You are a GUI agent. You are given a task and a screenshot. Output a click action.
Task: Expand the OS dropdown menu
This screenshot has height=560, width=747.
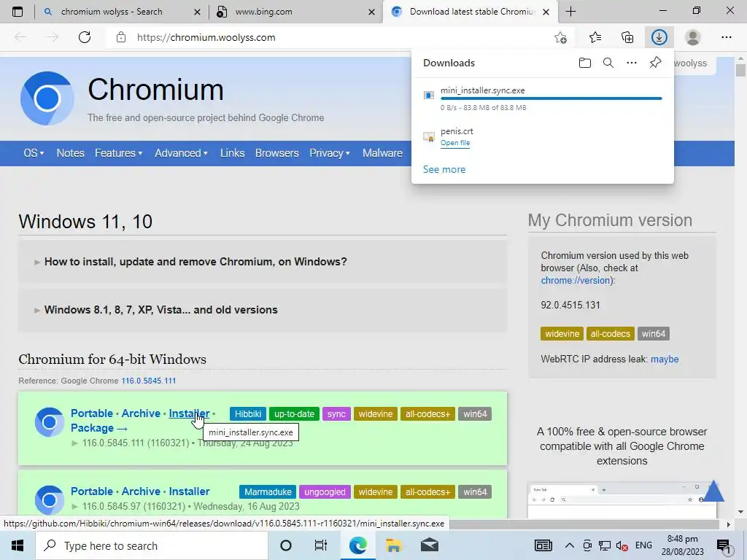pyautogui.click(x=34, y=153)
